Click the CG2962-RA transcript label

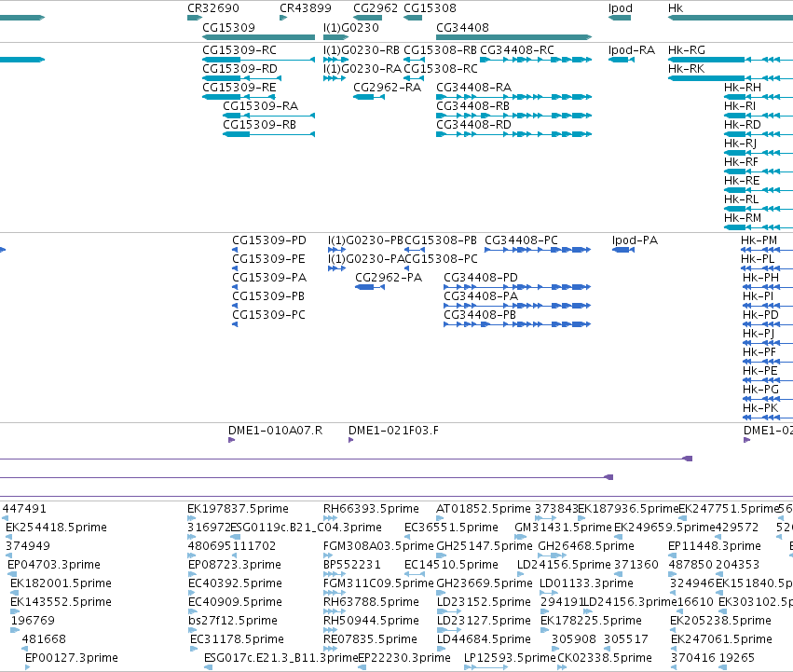[388, 88]
